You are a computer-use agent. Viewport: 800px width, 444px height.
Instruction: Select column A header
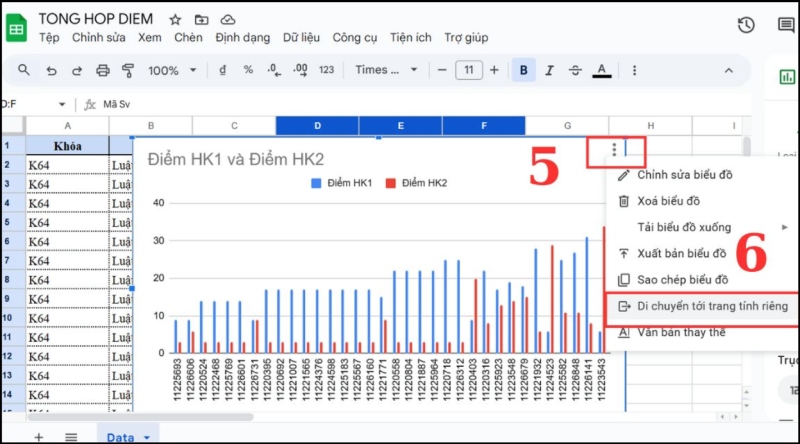coord(67,126)
